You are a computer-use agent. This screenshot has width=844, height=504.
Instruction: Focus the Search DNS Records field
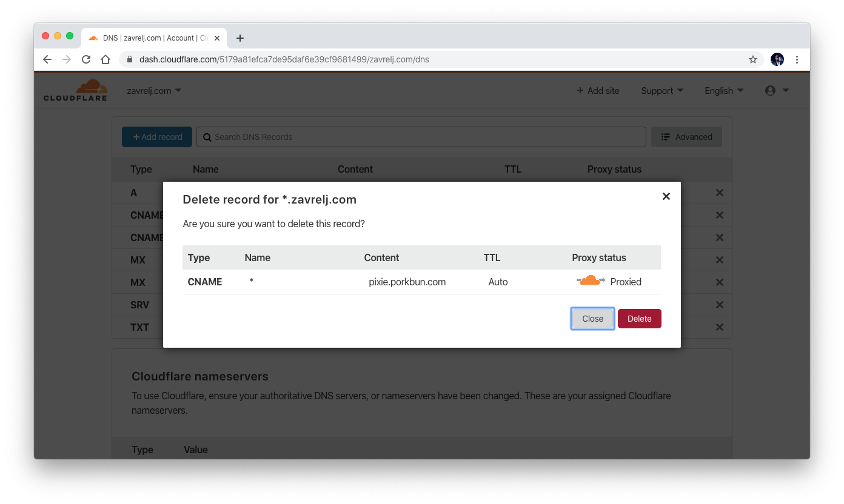coord(421,137)
